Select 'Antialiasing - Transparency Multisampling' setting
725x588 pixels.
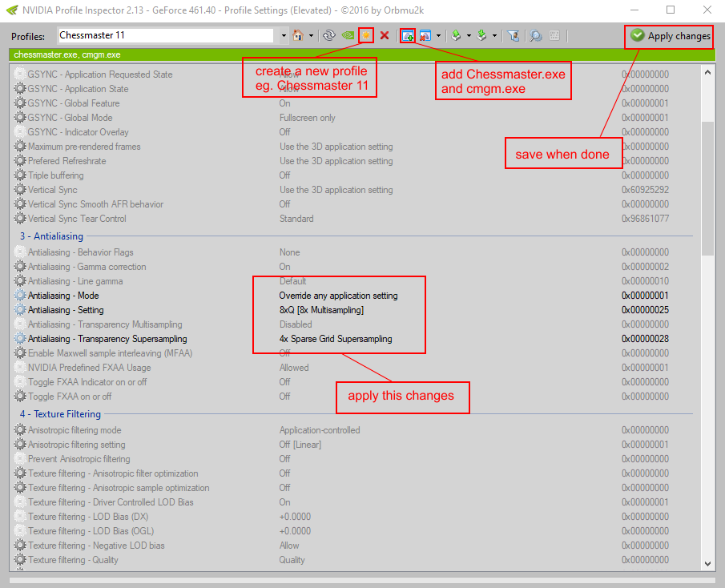pos(105,324)
